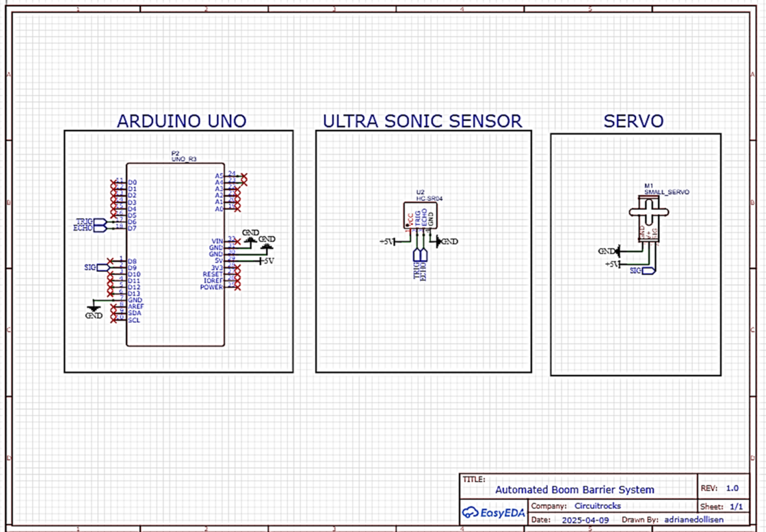766x532 pixels.
Task: Click the EasyEDA logo in title block
Action: (493, 512)
